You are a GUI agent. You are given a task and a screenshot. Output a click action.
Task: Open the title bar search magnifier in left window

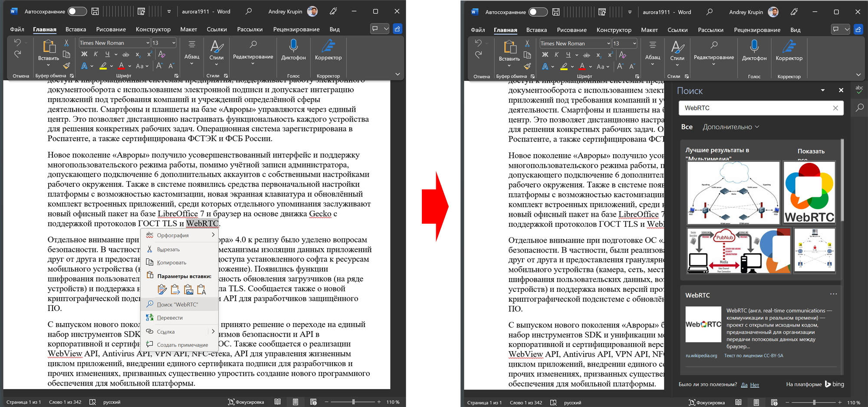(x=249, y=11)
